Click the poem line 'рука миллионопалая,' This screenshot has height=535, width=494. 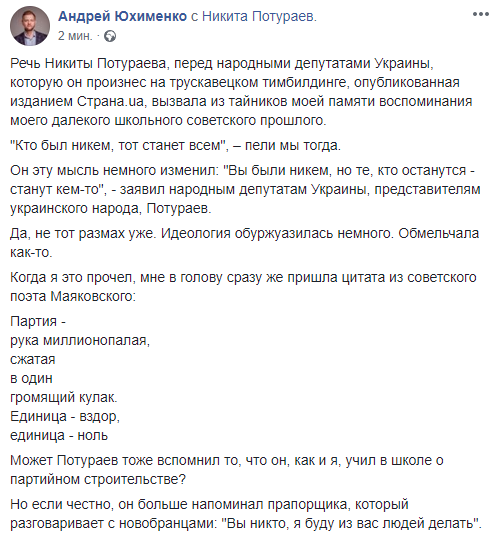coord(80,341)
